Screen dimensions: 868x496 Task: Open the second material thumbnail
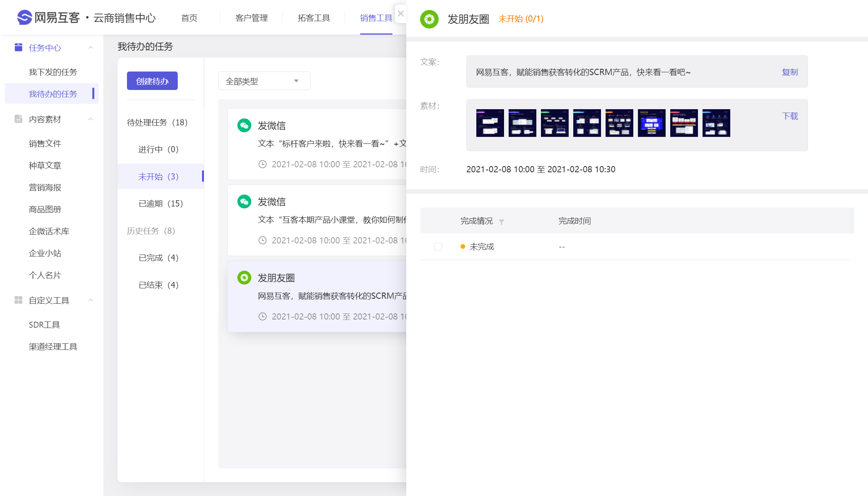point(522,123)
